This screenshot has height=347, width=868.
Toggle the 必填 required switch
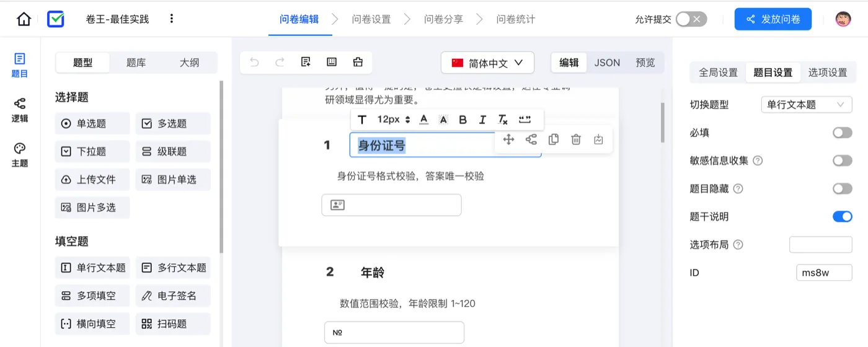point(842,133)
